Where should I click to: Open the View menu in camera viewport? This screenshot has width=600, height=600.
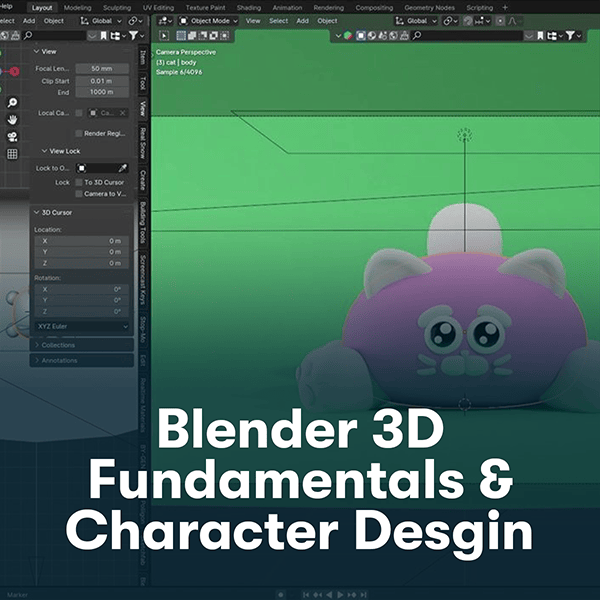(253, 21)
